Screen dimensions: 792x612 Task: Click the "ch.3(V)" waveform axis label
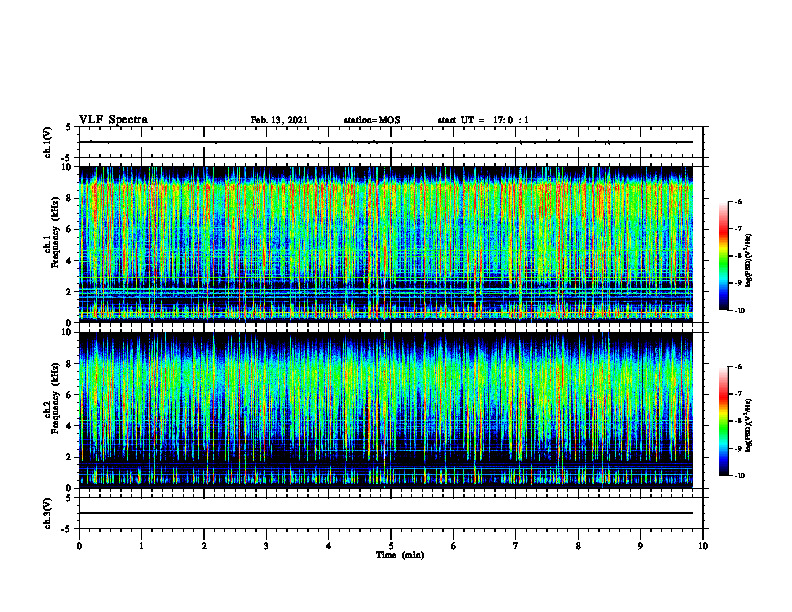tap(48, 513)
